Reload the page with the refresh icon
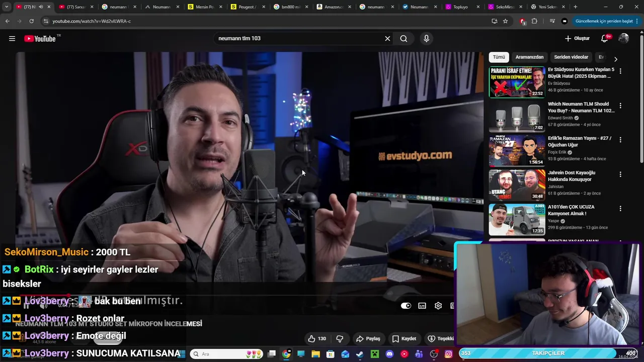Image resolution: width=644 pixels, height=362 pixels. [31, 21]
